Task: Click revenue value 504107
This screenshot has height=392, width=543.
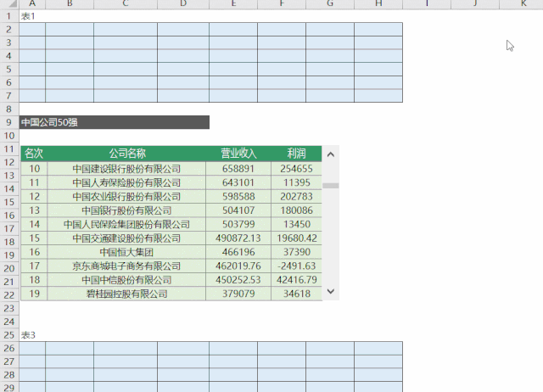Action: [238, 210]
